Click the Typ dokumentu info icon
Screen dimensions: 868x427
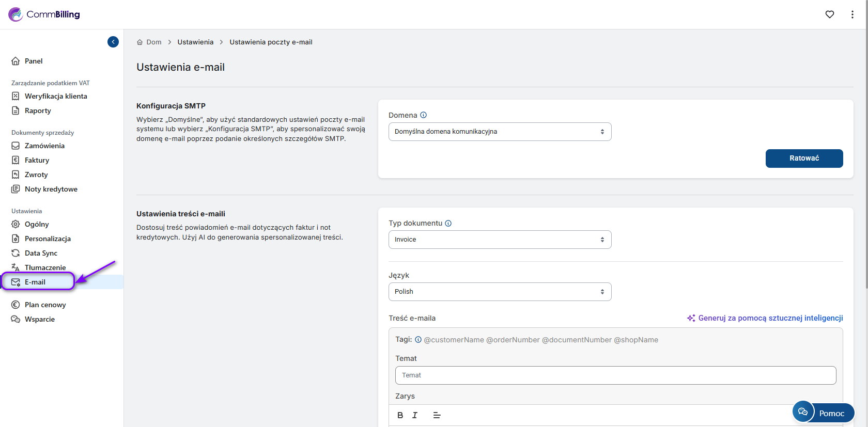tap(448, 224)
